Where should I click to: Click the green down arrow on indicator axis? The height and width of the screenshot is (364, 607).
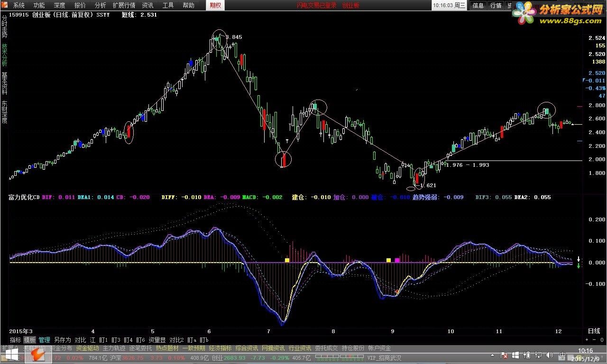579,265
